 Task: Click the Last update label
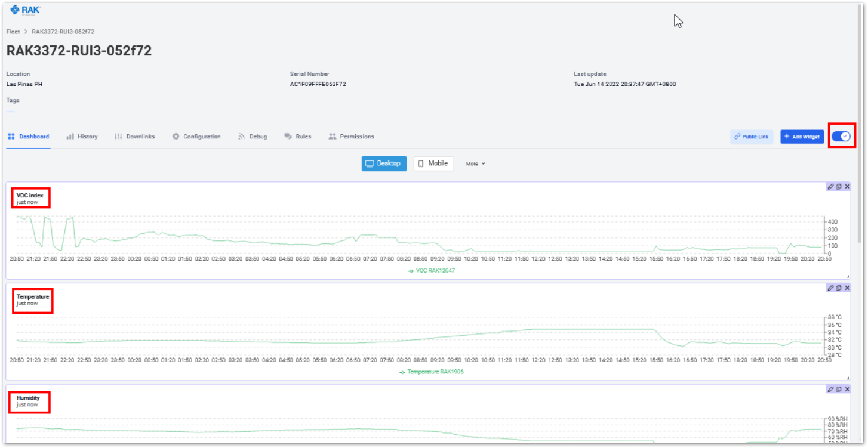590,74
